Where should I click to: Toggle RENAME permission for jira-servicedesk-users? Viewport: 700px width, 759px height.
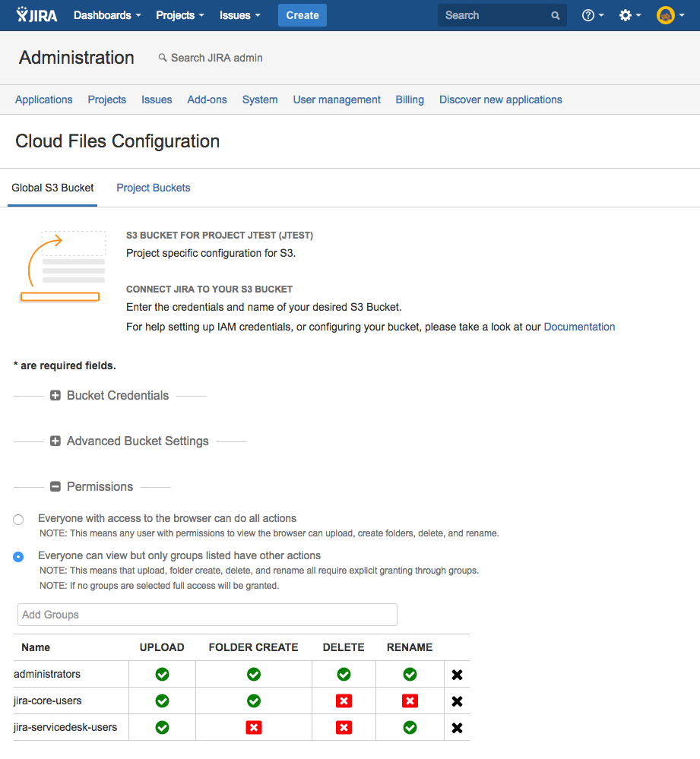(x=410, y=728)
